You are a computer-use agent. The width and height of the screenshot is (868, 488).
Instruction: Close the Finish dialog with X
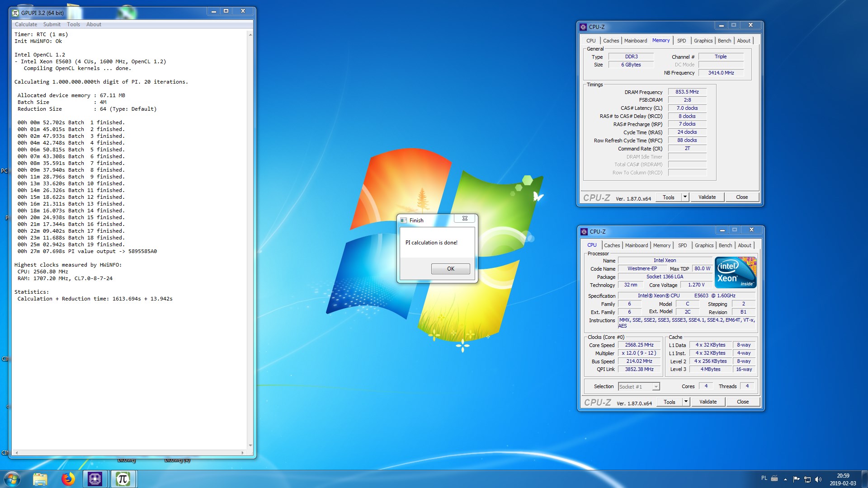coord(465,218)
